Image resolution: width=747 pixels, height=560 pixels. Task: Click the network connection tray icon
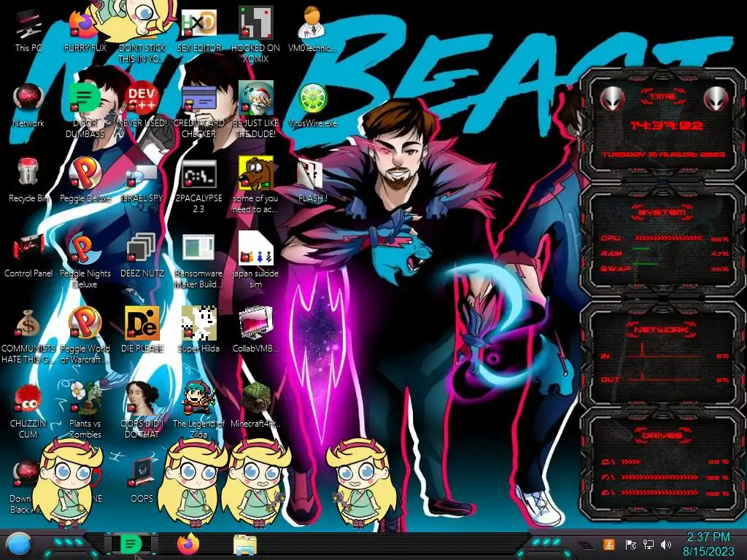(x=649, y=544)
